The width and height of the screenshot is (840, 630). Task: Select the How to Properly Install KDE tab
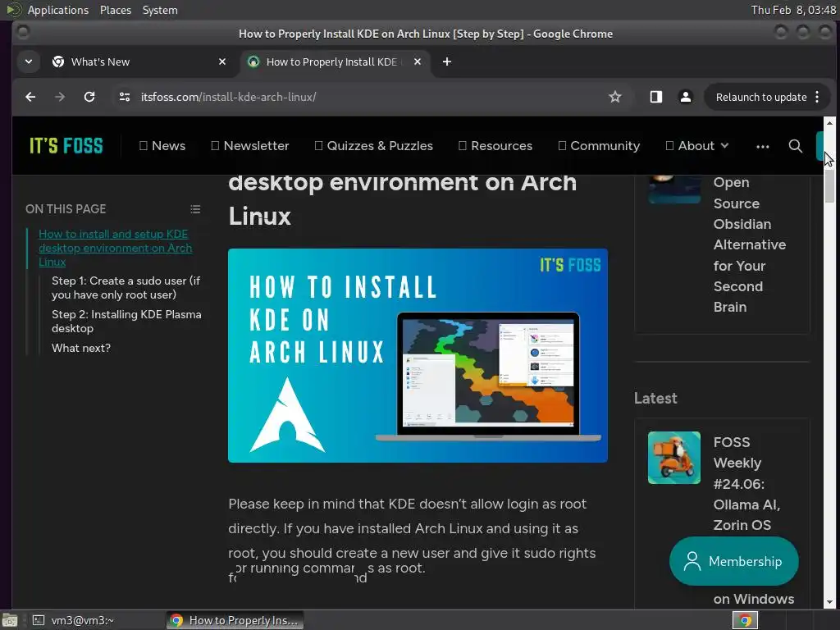335,62
